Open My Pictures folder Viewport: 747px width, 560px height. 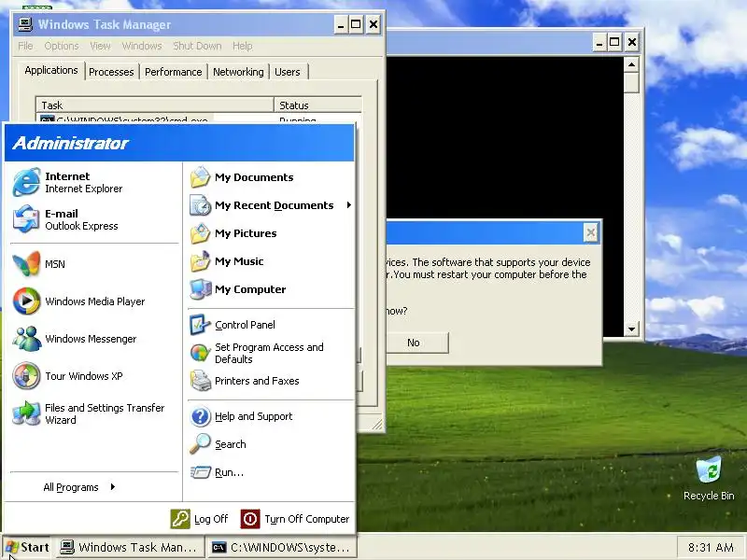[x=271, y=233]
